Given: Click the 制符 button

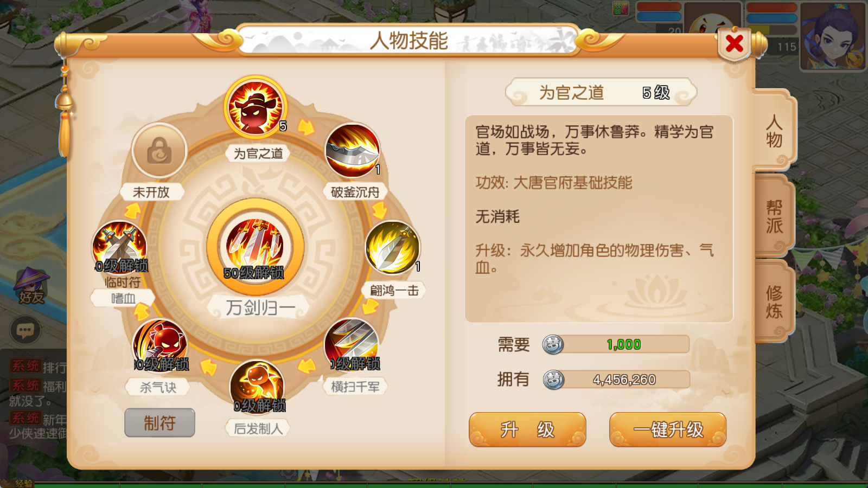Looking at the screenshot, I should click(159, 423).
